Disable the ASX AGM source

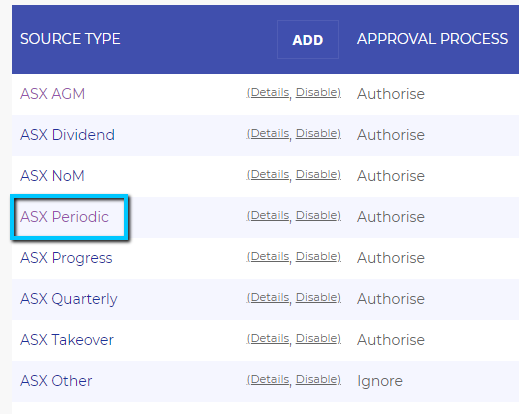click(x=317, y=92)
